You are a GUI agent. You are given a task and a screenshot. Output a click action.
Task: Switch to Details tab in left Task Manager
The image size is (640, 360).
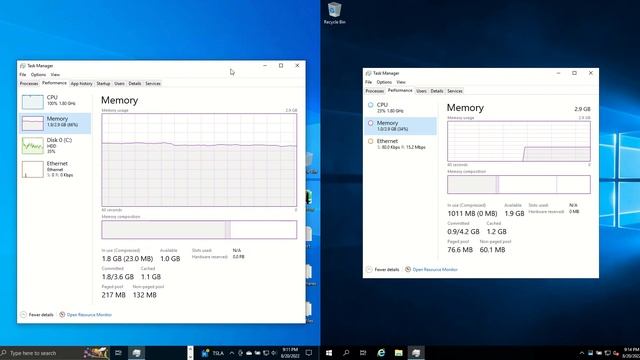click(135, 84)
